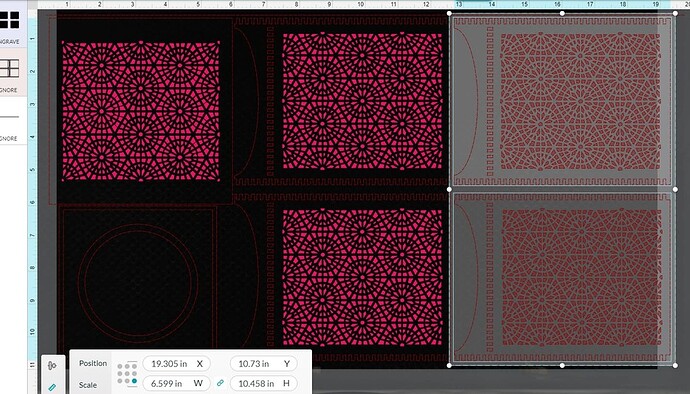The image size is (690, 394).
Task: Select the line step thumbnail set to Ignore
Action: click(10, 117)
